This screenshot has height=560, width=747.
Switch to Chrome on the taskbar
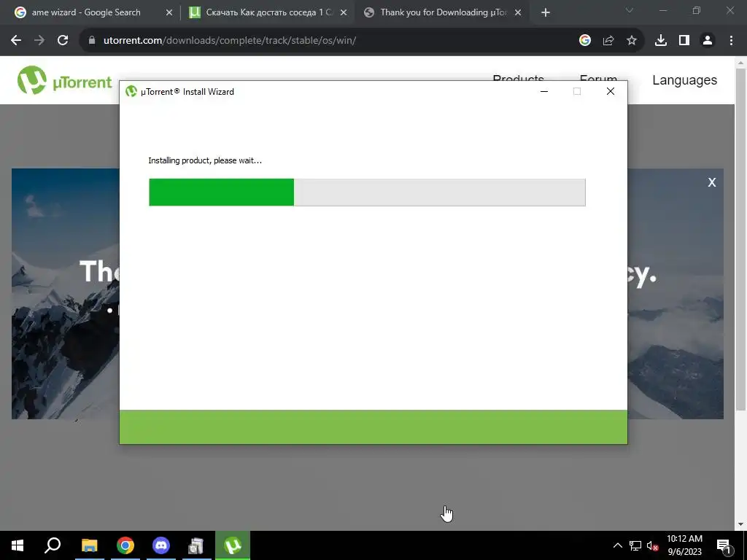click(x=125, y=545)
